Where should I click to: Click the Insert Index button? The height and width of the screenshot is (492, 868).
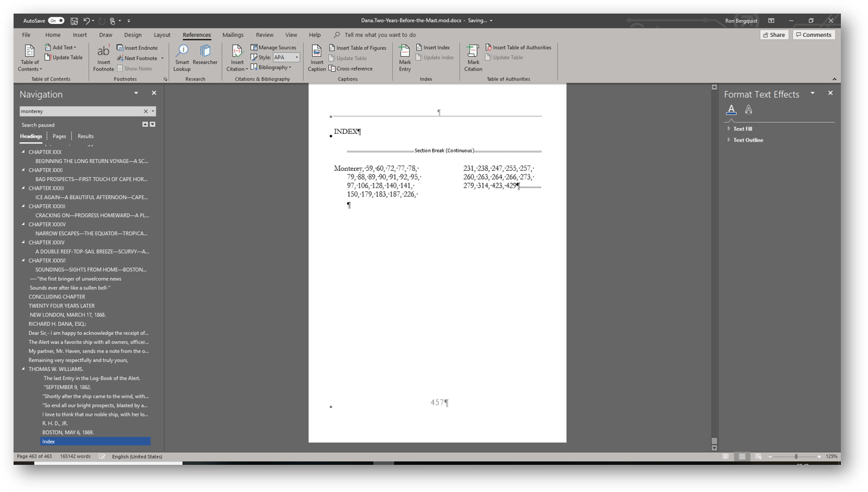[433, 47]
